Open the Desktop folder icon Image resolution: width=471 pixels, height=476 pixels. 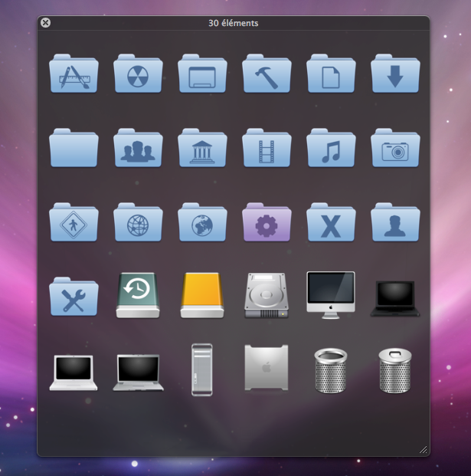pyautogui.click(x=202, y=74)
